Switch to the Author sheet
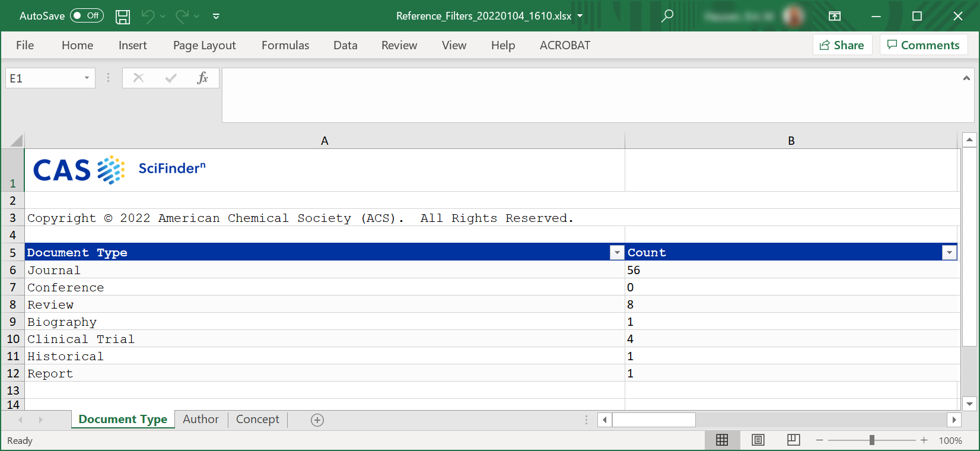 click(201, 420)
